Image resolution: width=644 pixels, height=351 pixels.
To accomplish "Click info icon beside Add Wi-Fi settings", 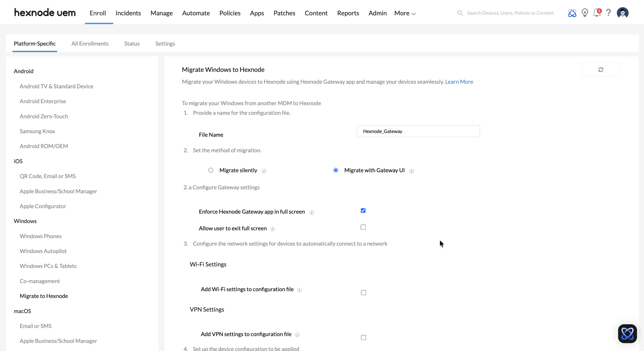I will [299, 290].
